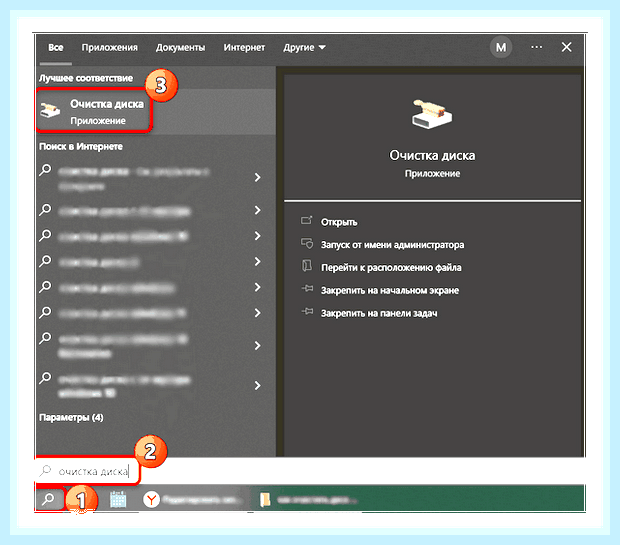Click the Открыть icon
The image size is (620, 545).
pyautogui.click(x=307, y=220)
